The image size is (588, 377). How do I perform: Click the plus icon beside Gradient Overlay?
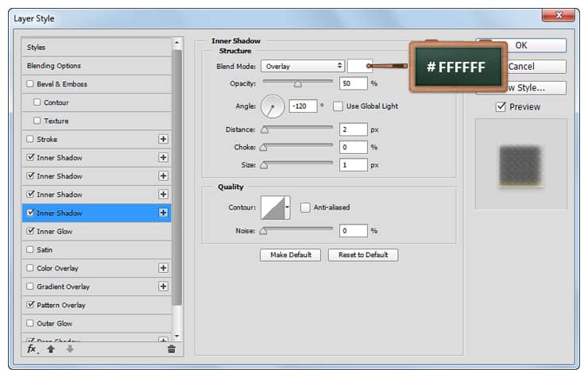click(164, 287)
